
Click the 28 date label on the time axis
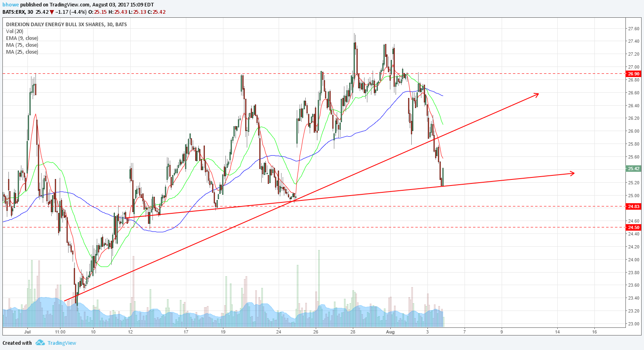coord(353,332)
